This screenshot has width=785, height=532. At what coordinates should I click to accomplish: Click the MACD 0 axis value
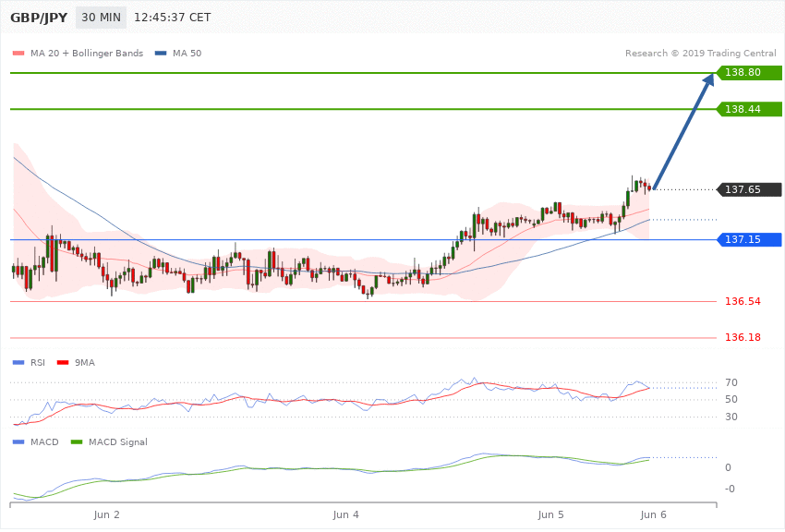point(728,467)
